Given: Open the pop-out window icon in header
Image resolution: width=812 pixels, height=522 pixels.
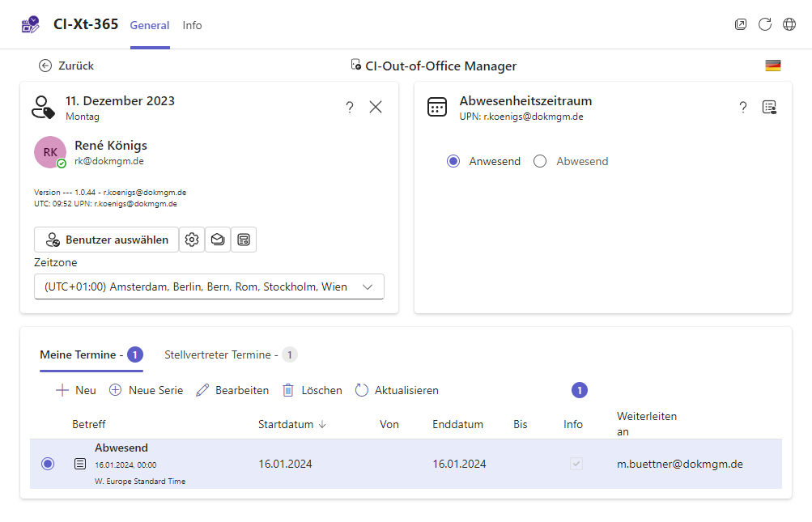Looking at the screenshot, I should [741, 24].
